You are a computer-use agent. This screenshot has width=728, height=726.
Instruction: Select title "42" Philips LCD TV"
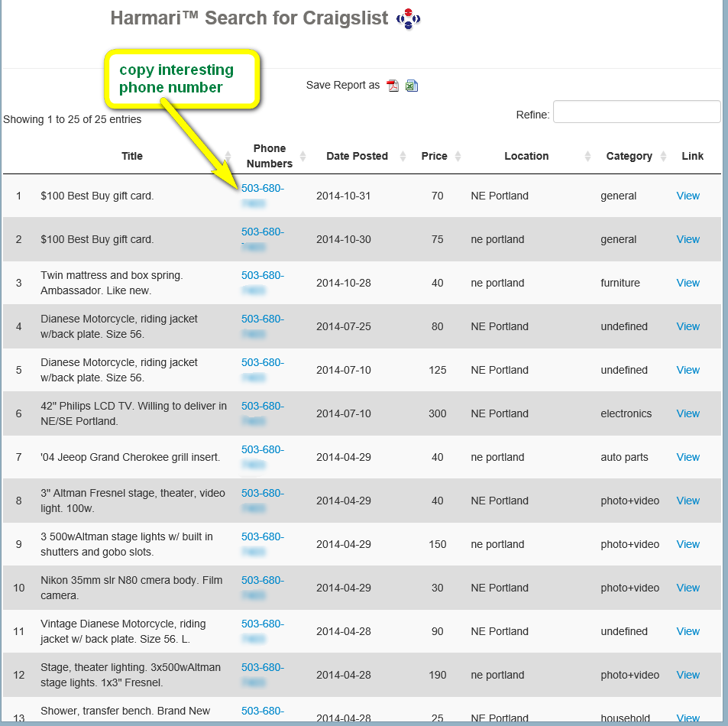point(87,406)
